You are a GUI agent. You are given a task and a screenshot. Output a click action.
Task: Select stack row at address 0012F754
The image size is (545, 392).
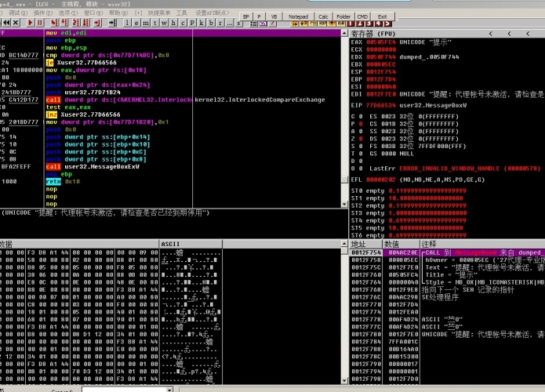447,252
